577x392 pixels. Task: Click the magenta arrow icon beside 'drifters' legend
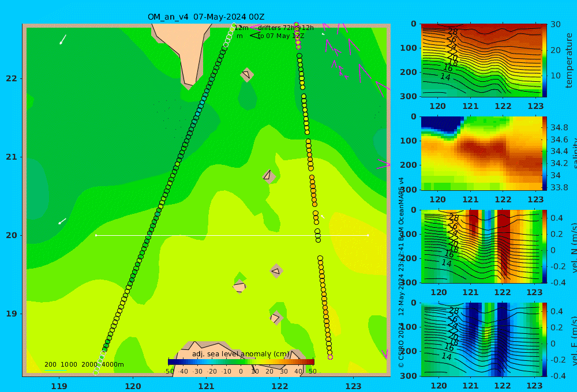click(x=255, y=28)
